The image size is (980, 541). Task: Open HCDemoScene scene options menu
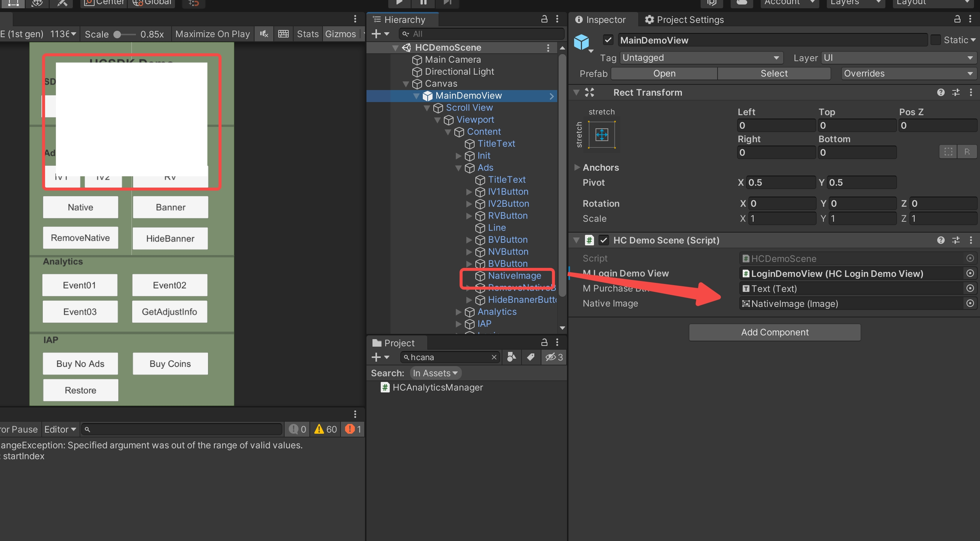click(548, 48)
